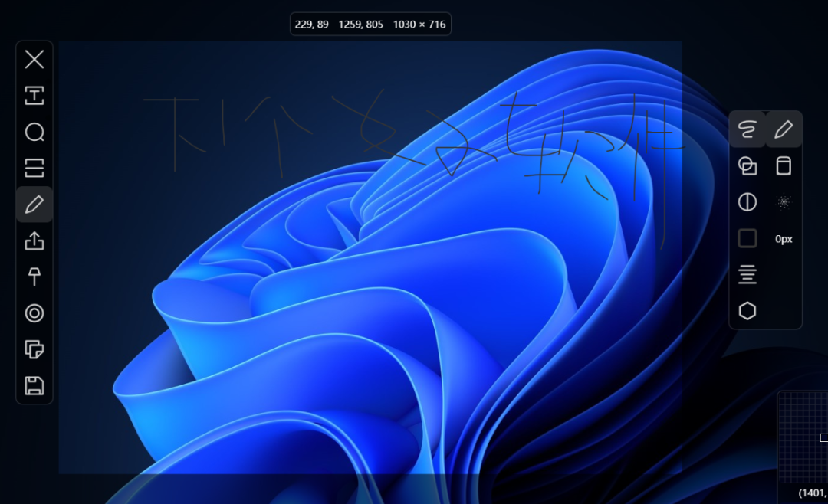Open the alignment lines option
828x504 pixels.
(x=747, y=274)
